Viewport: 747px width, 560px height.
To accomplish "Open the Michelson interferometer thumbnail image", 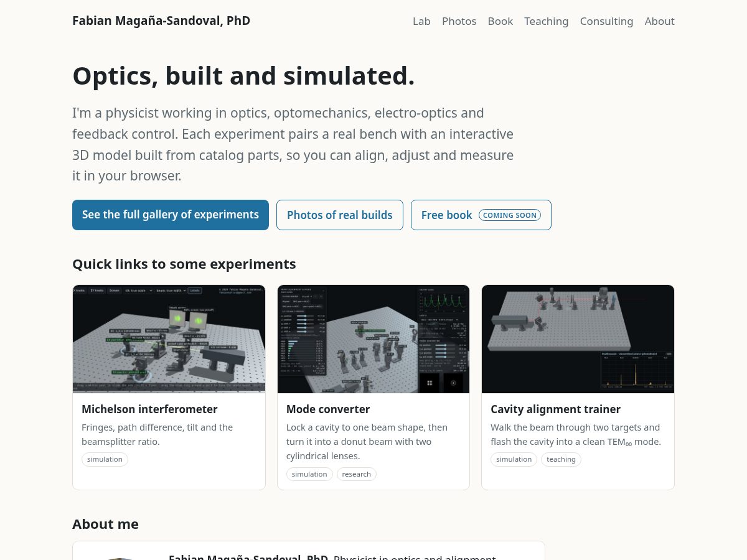I will [169, 339].
